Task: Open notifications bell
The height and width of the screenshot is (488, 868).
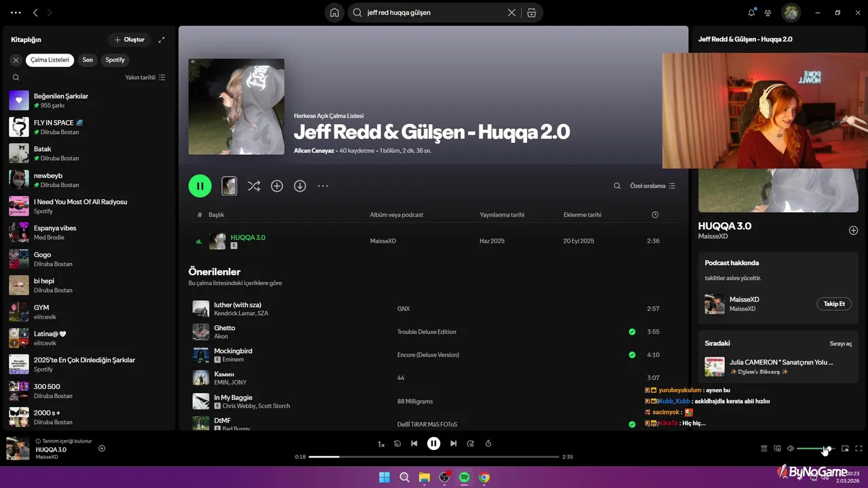Action: pyautogui.click(x=751, y=12)
